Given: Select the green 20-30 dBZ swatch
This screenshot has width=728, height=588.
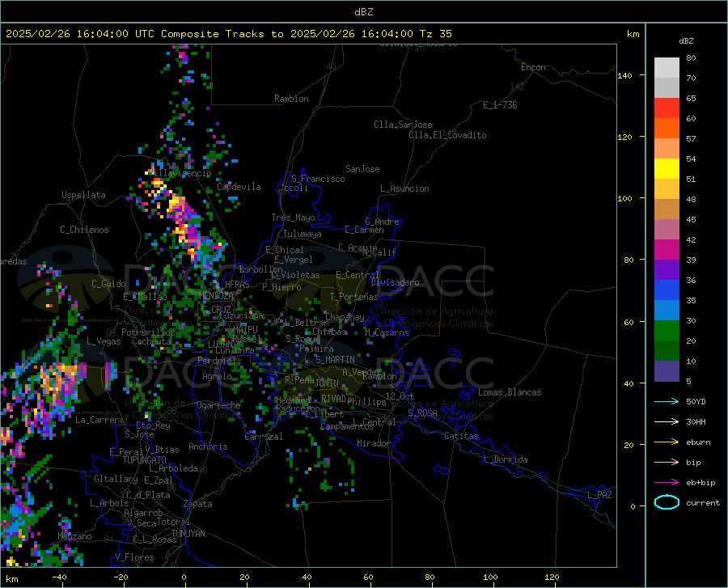Looking at the screenshot, I should [667, 331].
